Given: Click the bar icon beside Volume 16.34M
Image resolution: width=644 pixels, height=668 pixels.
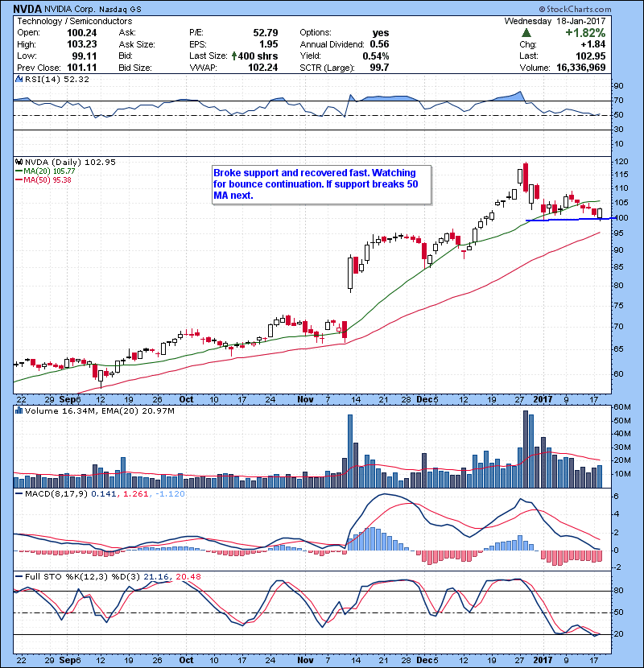Looking at the screenshot, I should point(19,410).
